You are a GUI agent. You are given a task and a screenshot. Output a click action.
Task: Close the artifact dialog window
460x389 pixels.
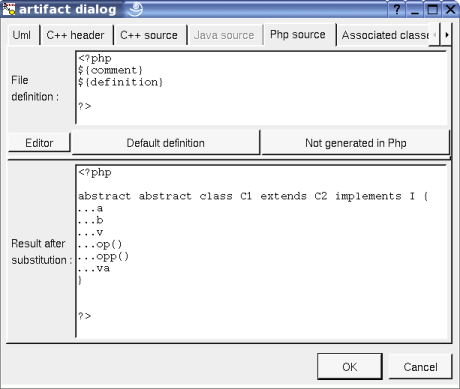[450, 9]
